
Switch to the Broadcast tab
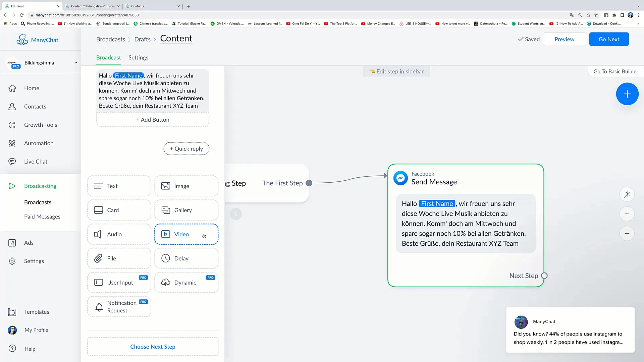108,57
